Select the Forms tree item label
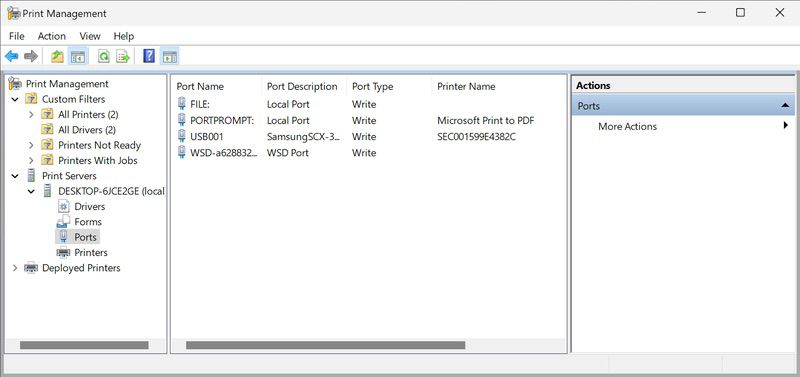This screenshot has height=377, width=800. 88,222
